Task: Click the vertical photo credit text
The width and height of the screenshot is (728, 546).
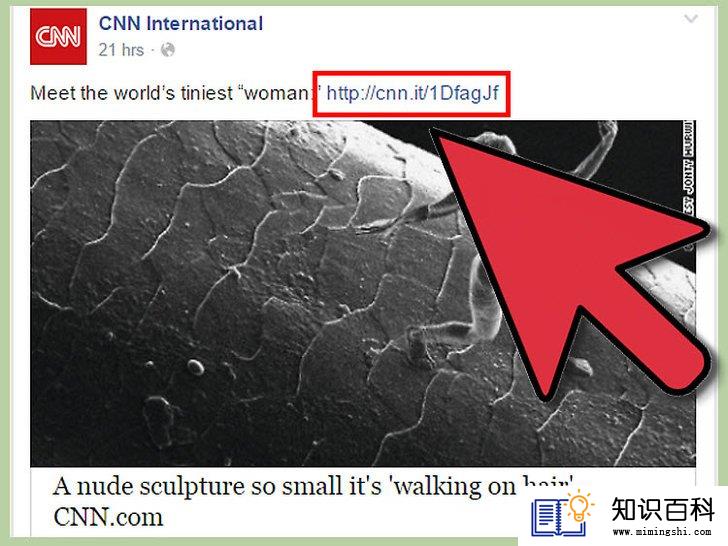Action: tap(689, 167)
